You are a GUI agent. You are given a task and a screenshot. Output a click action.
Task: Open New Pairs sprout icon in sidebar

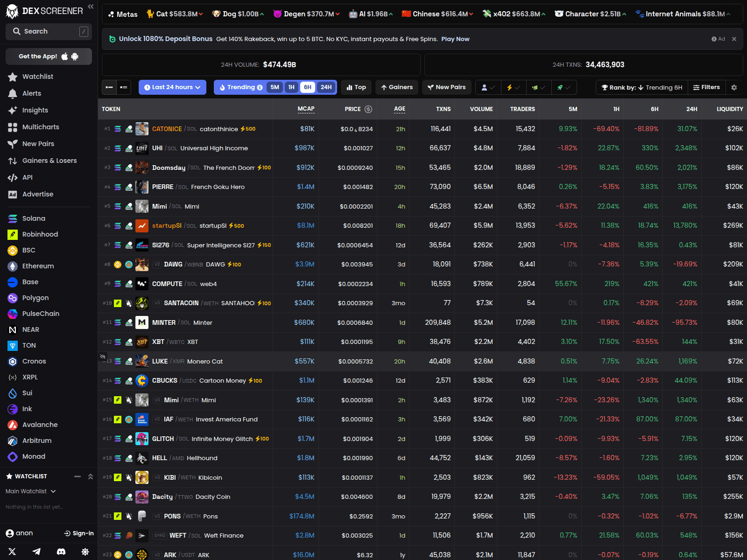click(x=13, y=144)
